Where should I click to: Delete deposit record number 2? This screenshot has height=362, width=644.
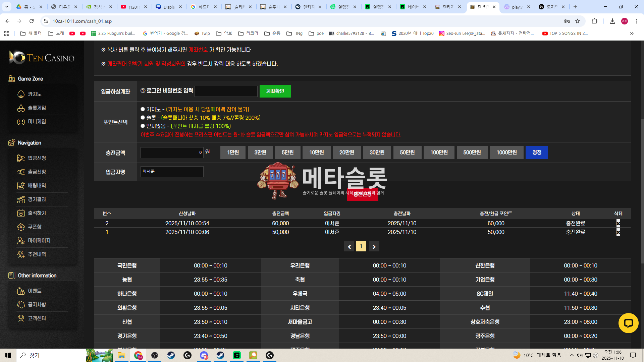pos(618,224)
